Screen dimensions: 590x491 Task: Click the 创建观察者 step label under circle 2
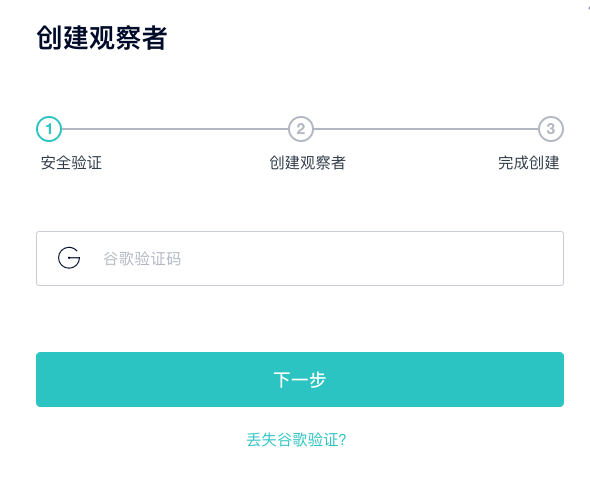point(307,163)
